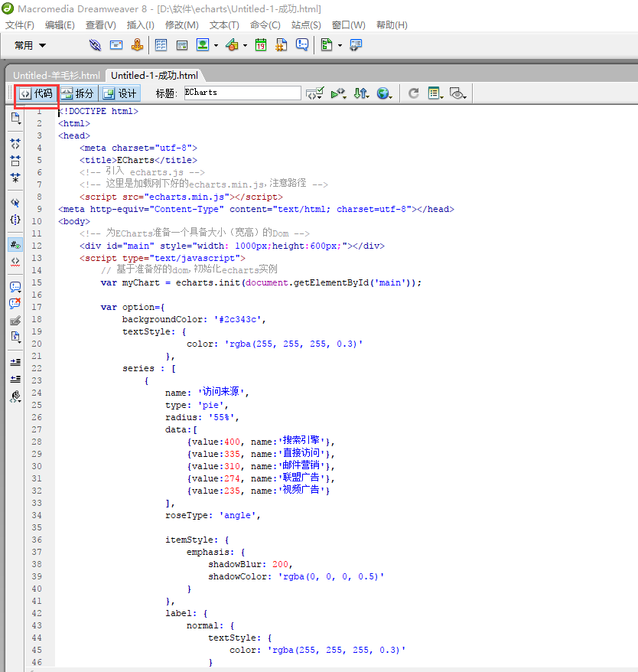This screenshot has width=638, height=672.
Task: Click the Images insert icon
Action: click(x=203, y=44)
